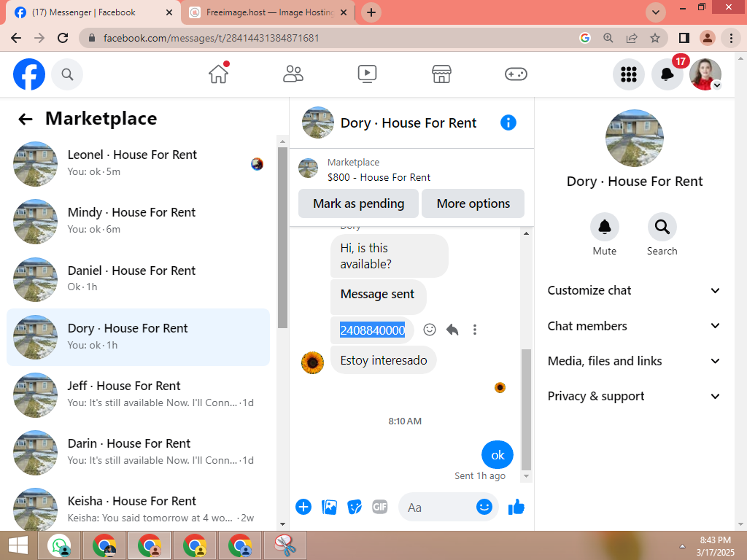Image resolution: width=747 pixels, height=560 pixels.
Task: Open Mindy House For Rent chat
Action: click(138, 222)
